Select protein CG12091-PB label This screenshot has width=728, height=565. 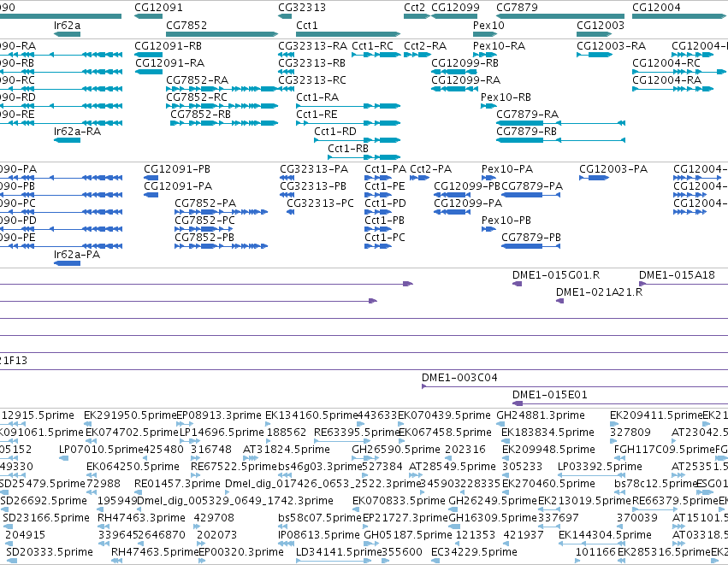coord(177,169)
